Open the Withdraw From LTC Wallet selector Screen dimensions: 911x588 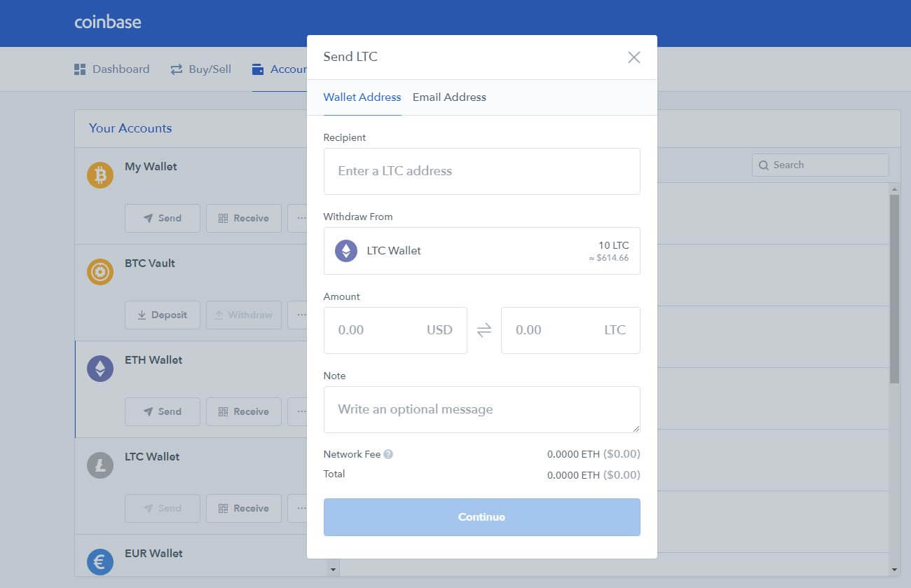[481, 251]
